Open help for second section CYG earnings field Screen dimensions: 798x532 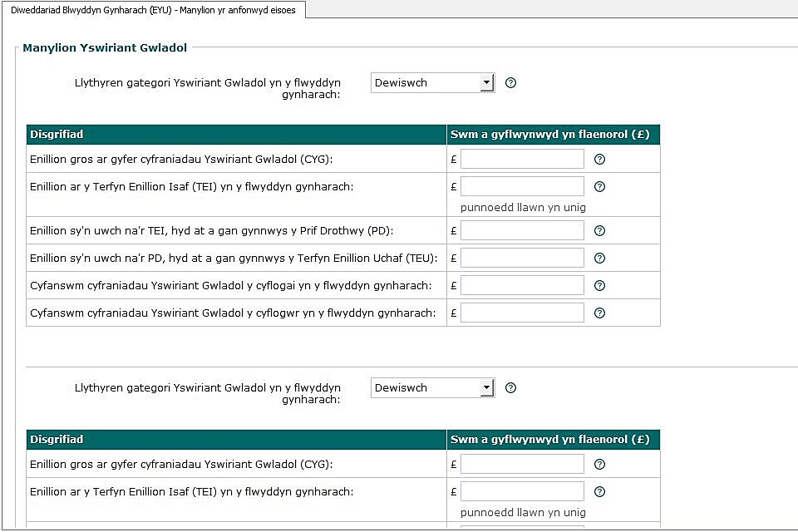click(599, 465)
